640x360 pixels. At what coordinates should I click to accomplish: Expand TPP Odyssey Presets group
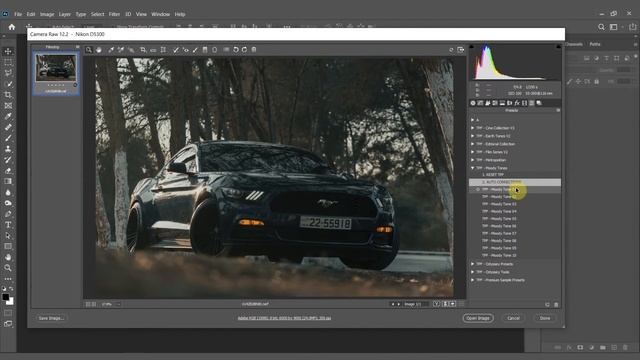tap(473, 264)
